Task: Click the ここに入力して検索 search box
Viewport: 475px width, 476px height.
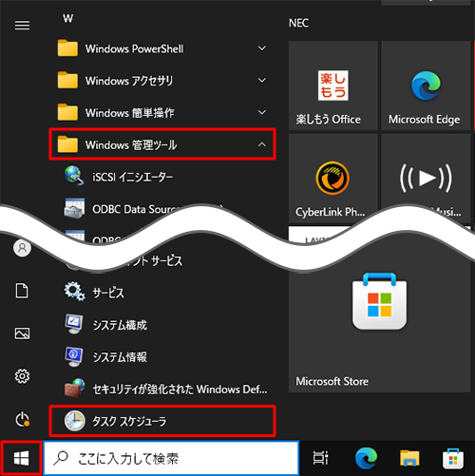Action: point(171,458)
